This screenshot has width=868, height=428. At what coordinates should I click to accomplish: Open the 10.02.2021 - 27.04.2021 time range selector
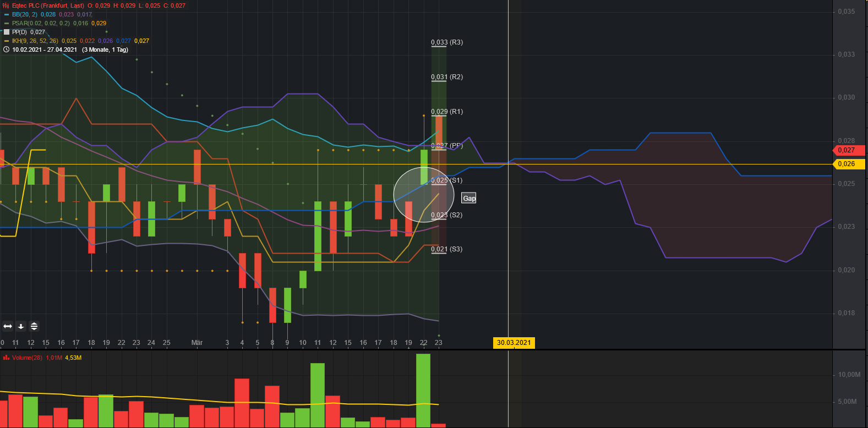coord(45,50)
